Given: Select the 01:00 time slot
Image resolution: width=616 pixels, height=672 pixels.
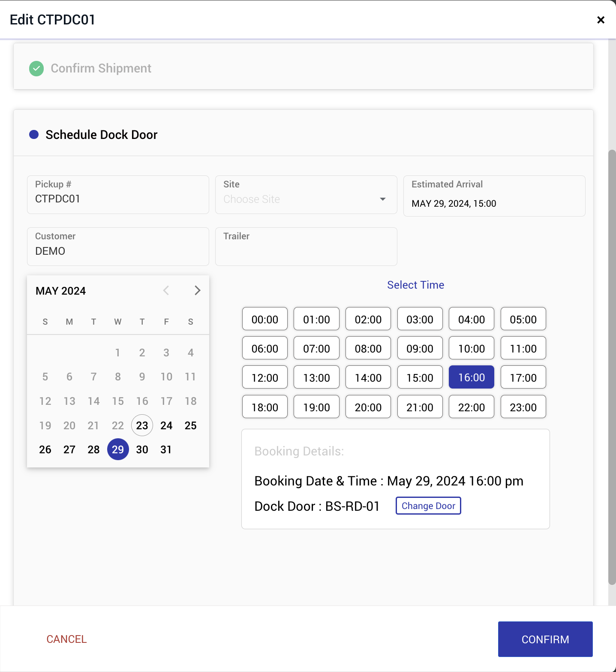Looking at the screenshot, I should point(316,319).
